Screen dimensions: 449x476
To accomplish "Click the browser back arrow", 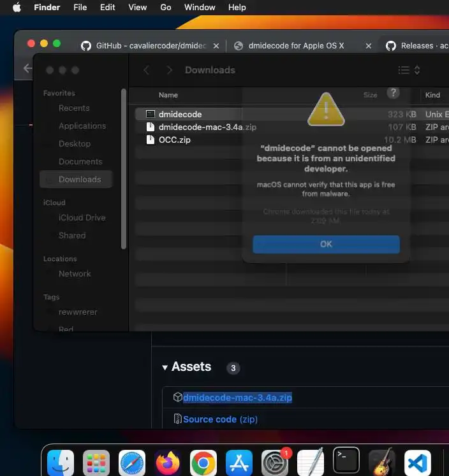I will point(27,68).
